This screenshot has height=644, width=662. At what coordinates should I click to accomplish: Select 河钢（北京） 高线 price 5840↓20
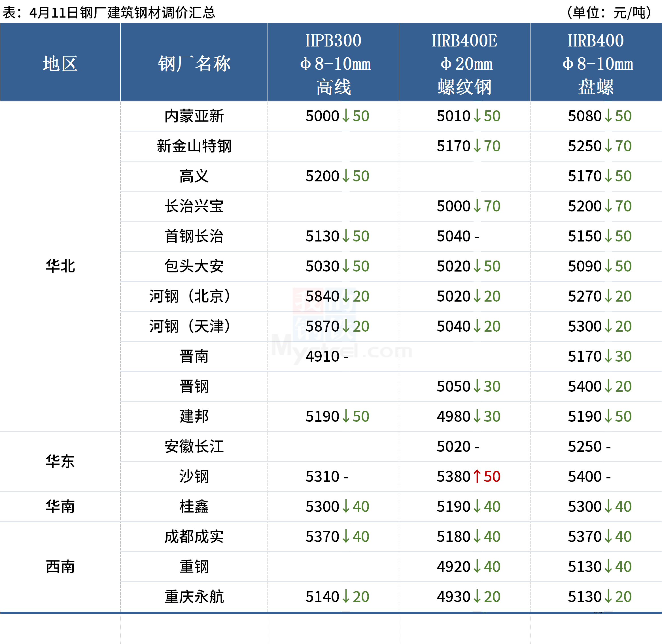click(x=338, y=296)
